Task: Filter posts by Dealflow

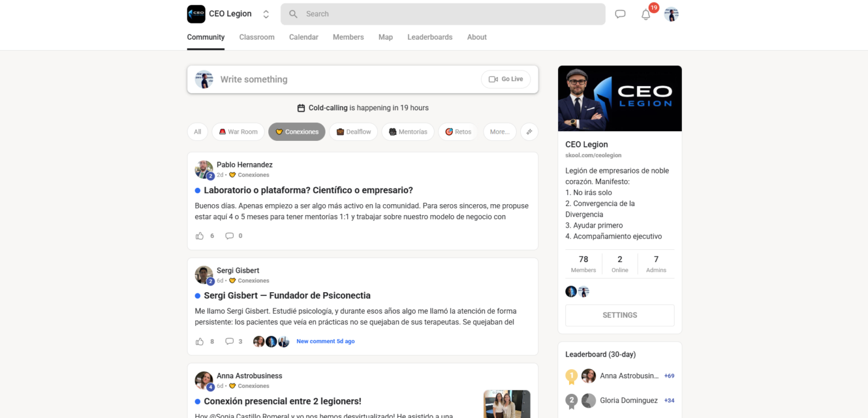Action: (x=354, y=132)
